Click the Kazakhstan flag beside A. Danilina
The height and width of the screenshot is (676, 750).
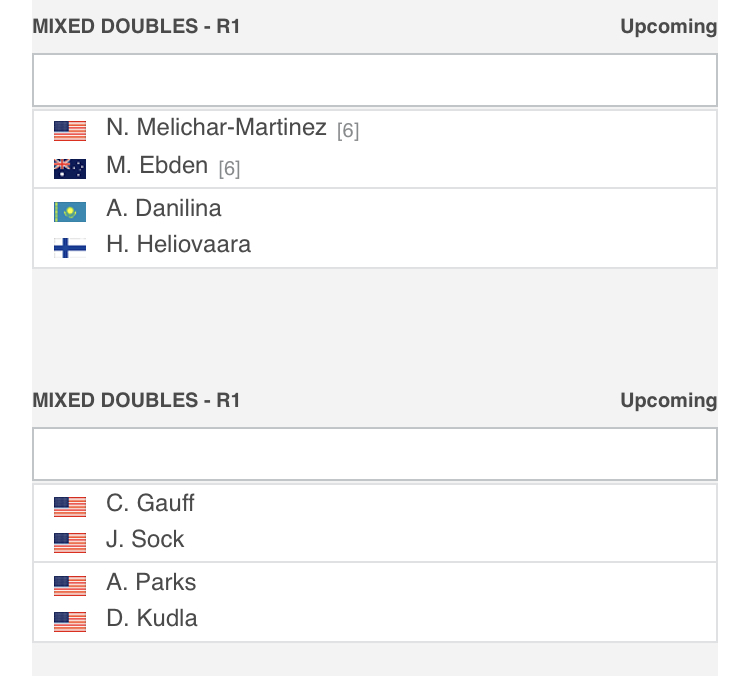click(70, 212)
